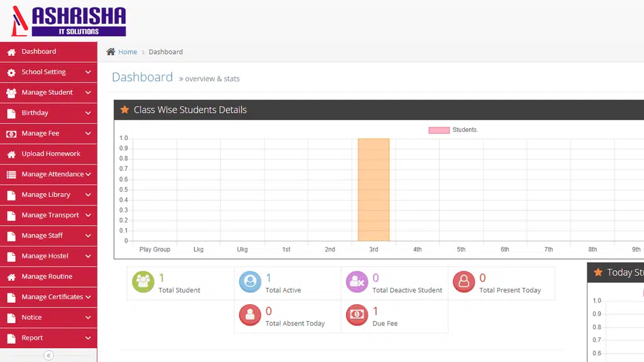Viewport: 644px width, 362px height.
Task: Click the Due Fee money icon
Action: point(357,315)
